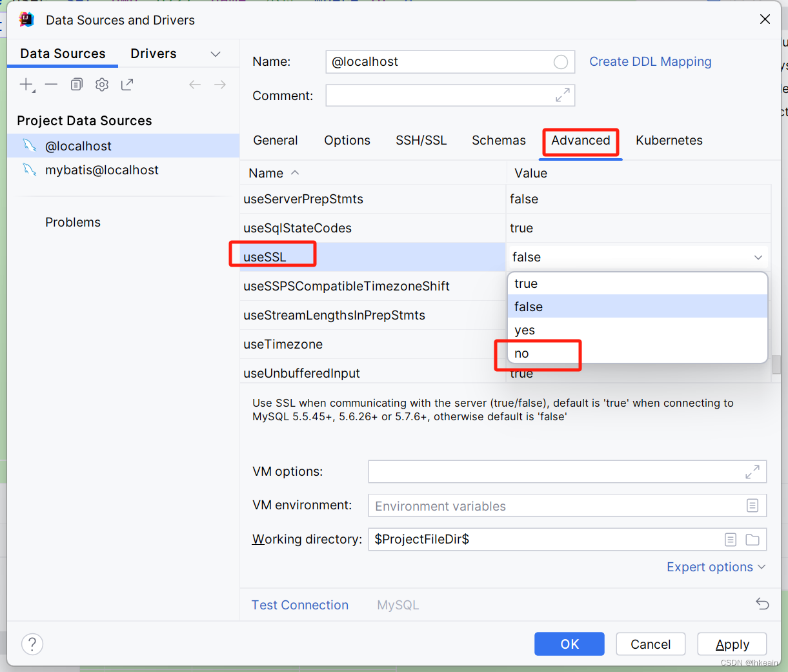Expand the Comment field with arrows icon
The height and width of the screenshot is (672, 788).
tap(563, 96)
